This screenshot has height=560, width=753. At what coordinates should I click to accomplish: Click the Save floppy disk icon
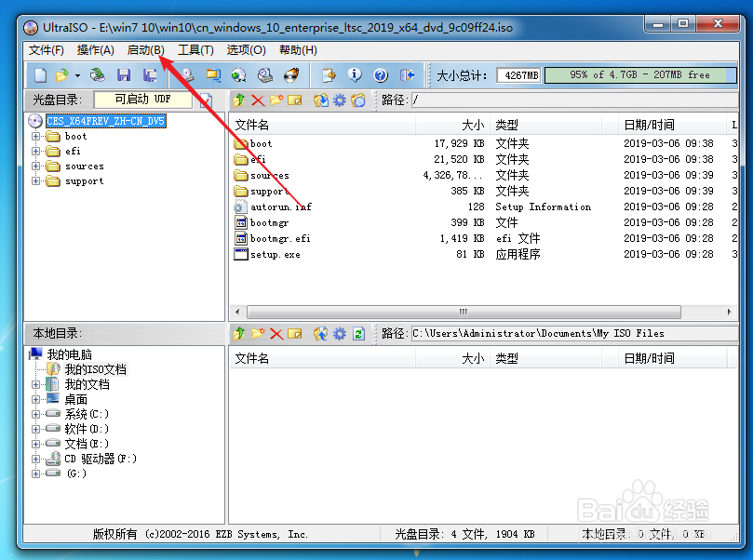click(124, 75)
